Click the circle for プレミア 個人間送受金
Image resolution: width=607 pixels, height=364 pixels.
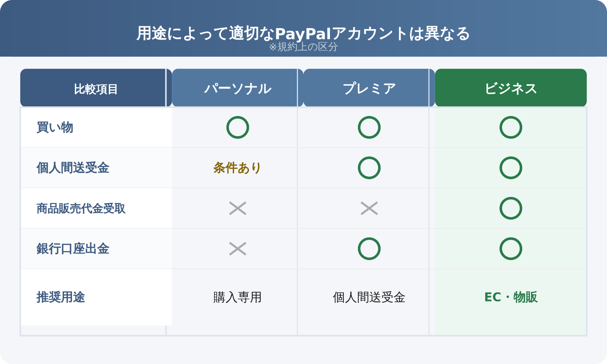pos(369,168)
